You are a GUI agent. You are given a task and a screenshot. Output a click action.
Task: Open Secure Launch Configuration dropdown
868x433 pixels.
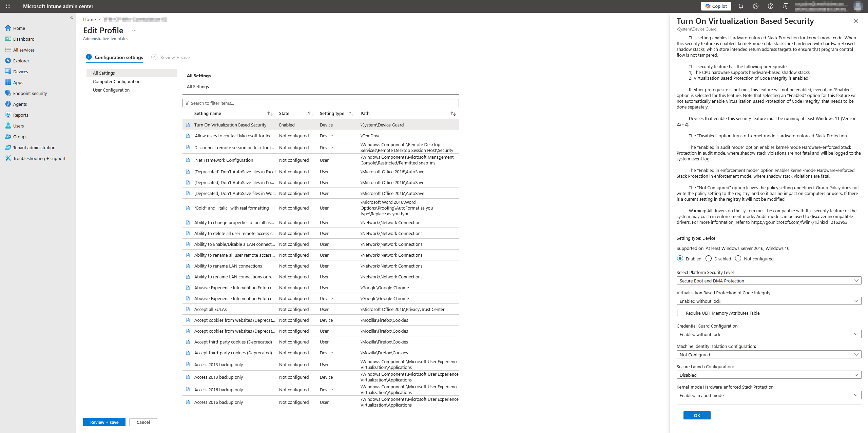coord(769,375)
